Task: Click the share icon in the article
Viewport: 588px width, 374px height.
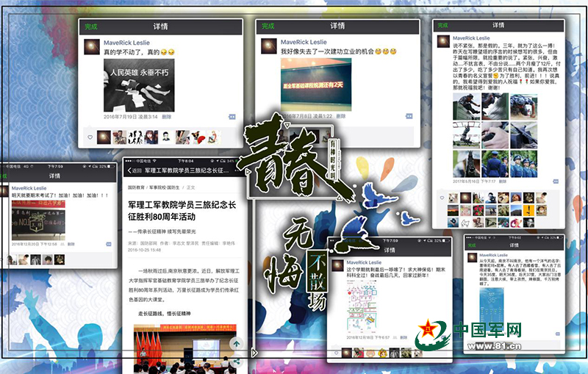Action: click(237, 362)
